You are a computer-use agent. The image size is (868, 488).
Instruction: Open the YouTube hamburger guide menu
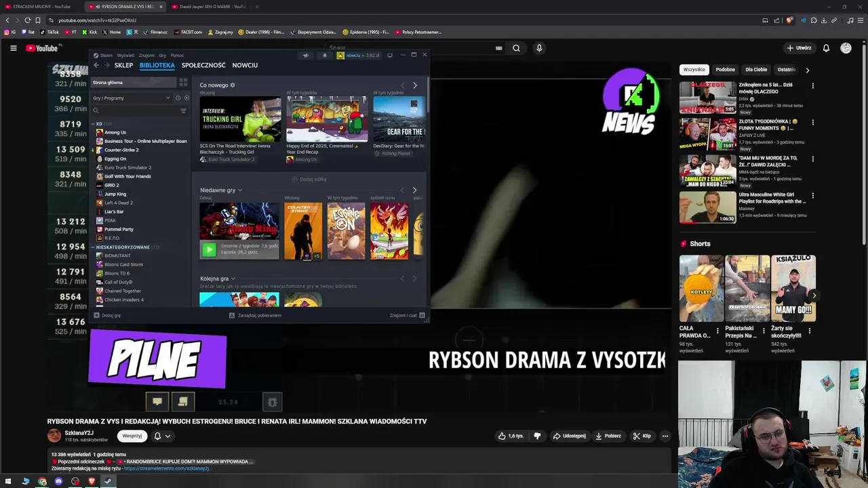pyautogui.click(x=13, y=48)
